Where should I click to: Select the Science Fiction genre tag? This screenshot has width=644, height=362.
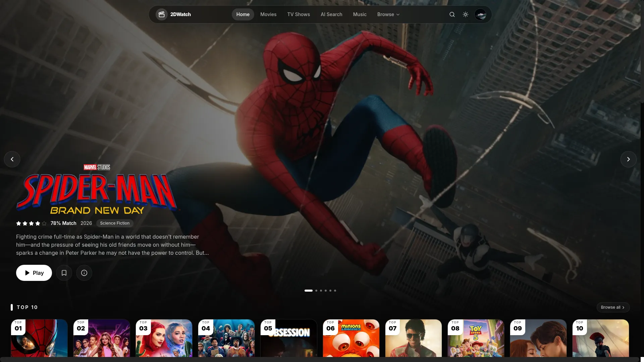point(115,223)
